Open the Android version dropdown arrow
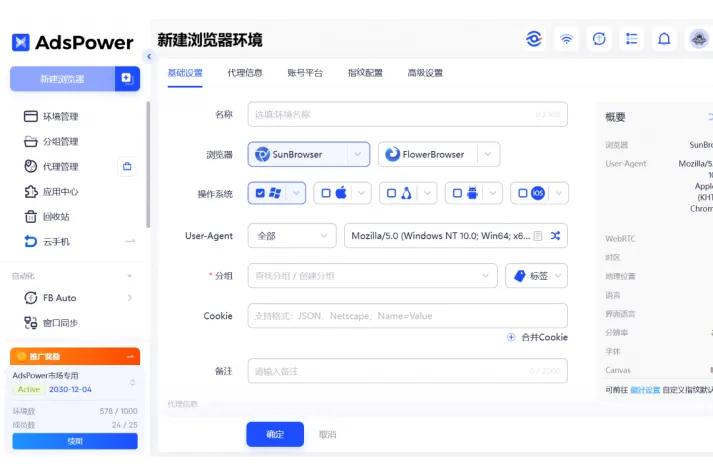Viewport: 713px width, 475px height. (492, 193)
